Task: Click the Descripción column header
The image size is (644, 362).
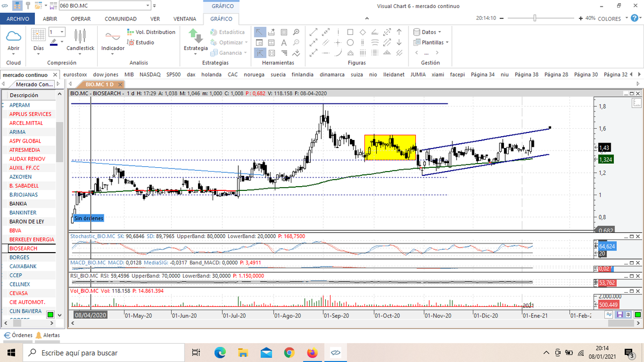Action: click(x=28, y=95)
